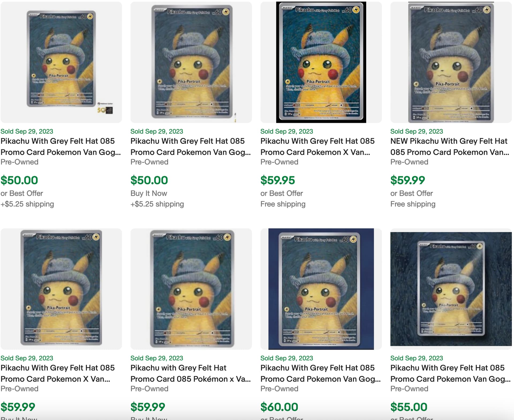
Task: Open the $55.00 listing title link
Action: [x=451, y=373]
